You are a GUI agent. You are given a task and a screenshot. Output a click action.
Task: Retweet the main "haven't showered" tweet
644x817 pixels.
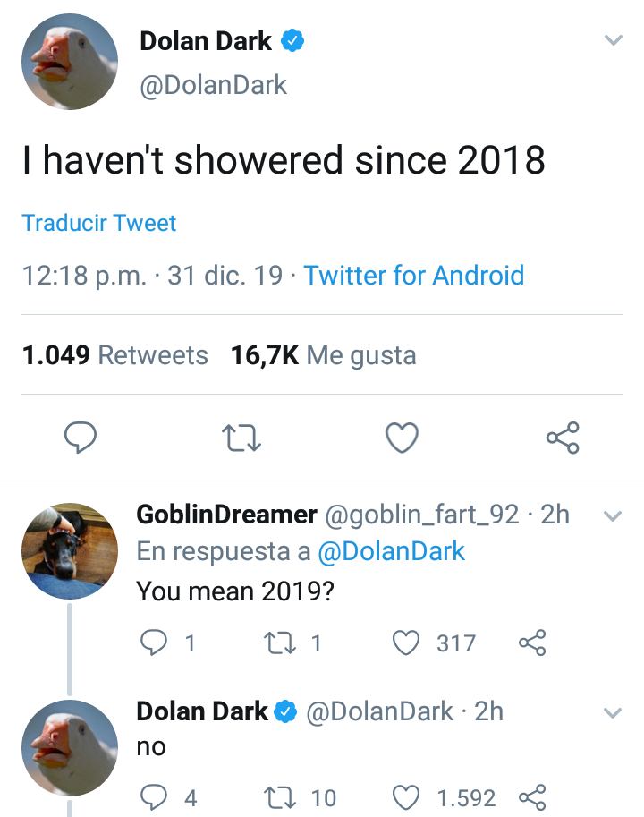pos(241,438)
